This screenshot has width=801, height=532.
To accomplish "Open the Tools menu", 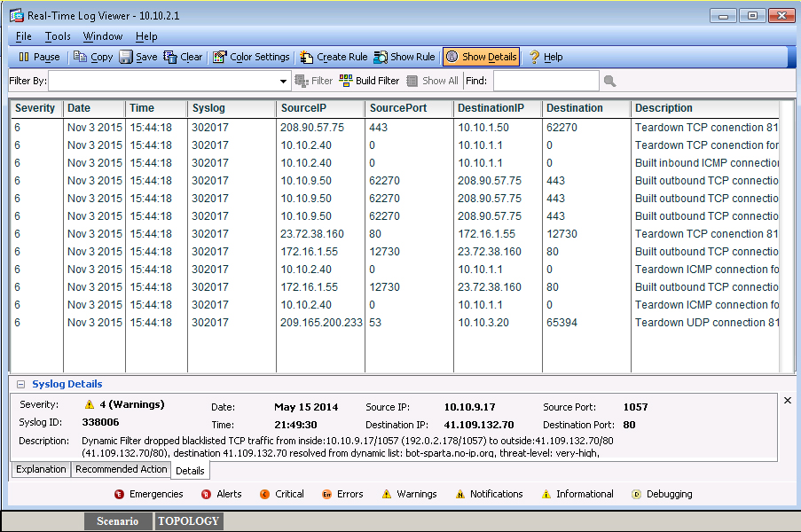I will click(x=58, y=36).
